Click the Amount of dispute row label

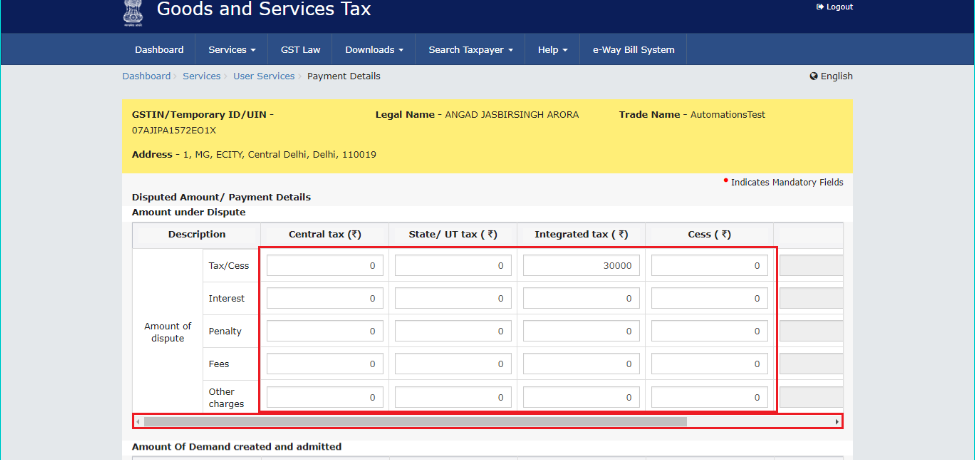pyautogui.click(x=168, y=333)
